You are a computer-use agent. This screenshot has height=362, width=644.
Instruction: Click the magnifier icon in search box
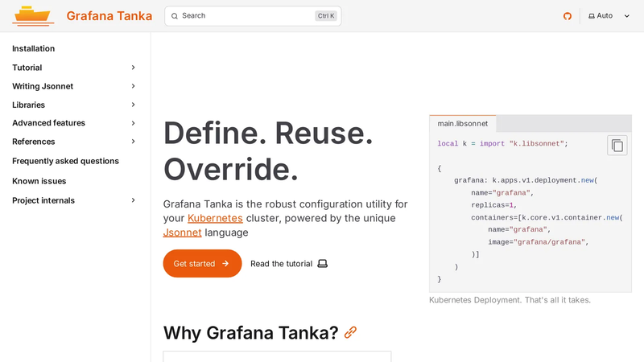(x=175, y=16)
